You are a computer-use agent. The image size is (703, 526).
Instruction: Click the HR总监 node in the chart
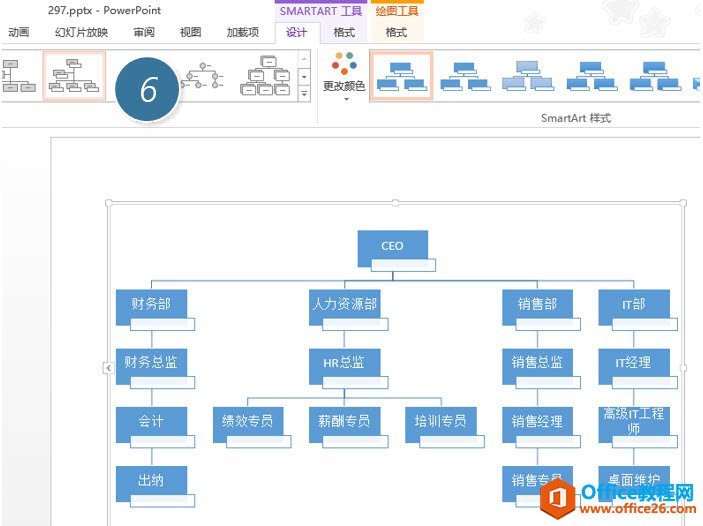pos(343,362)
